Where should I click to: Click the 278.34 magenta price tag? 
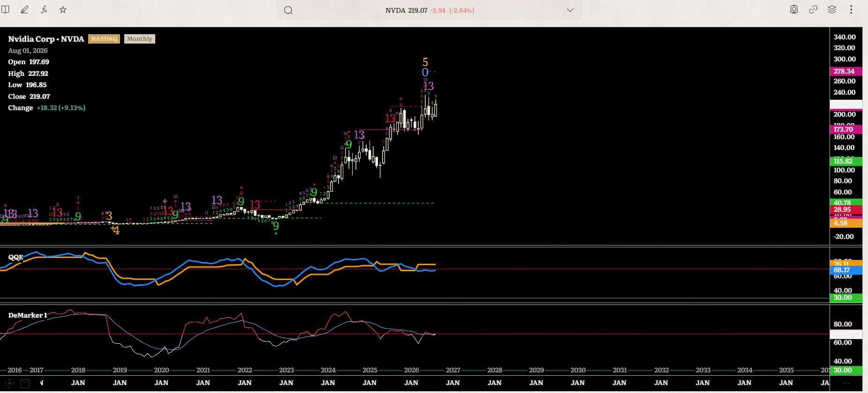[845, 71]
